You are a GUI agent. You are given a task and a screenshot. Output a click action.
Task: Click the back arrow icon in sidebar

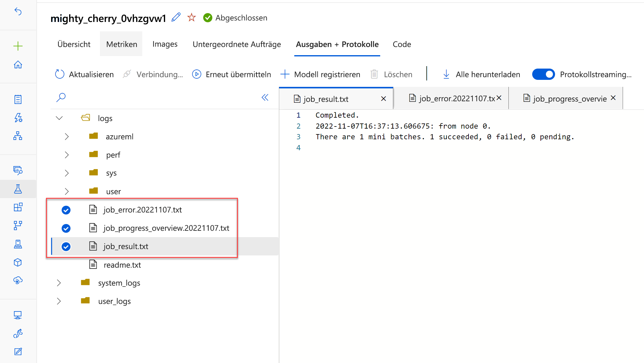[x=18, y=12]
